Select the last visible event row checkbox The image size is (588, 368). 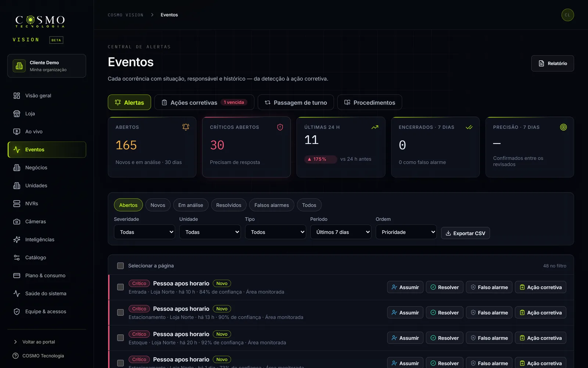[120, 363]
